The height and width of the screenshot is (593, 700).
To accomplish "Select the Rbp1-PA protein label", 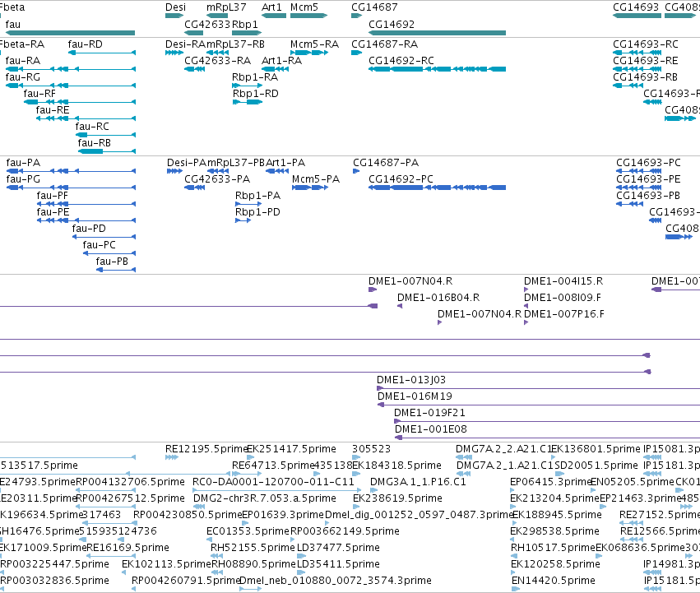I will coord(257,196).
